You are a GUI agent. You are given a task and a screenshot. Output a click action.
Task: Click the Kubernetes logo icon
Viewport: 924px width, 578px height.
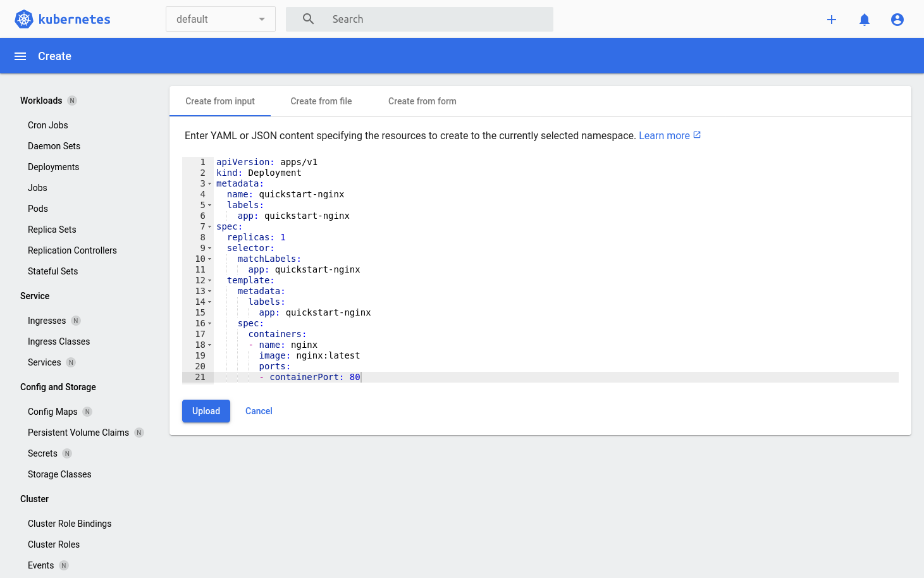23,19
